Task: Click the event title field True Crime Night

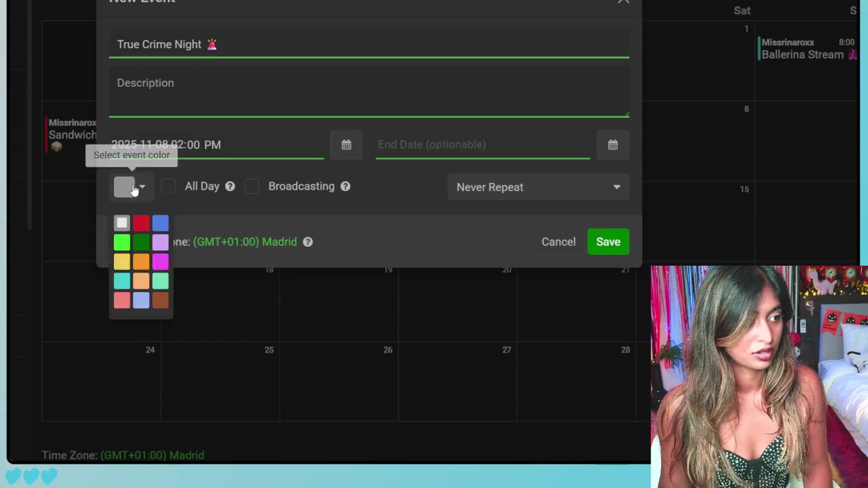Action: (369, 44)
